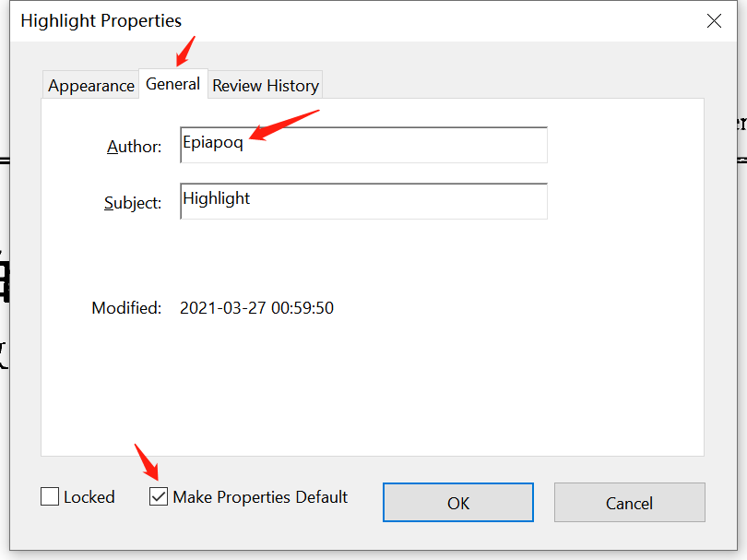The width and height of the screenshot is (747, 560).
Task: Dismiss the dialog using Cancel
Action: [629, 502]
